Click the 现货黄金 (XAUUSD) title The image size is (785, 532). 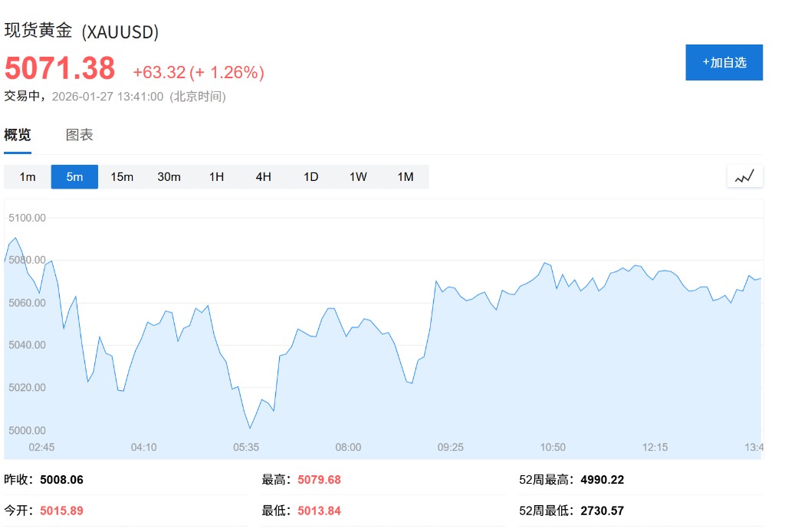point(81,31)
